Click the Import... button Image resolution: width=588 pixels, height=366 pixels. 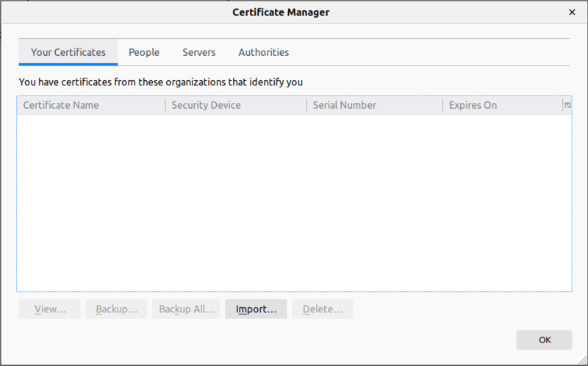tap(256, 309)
